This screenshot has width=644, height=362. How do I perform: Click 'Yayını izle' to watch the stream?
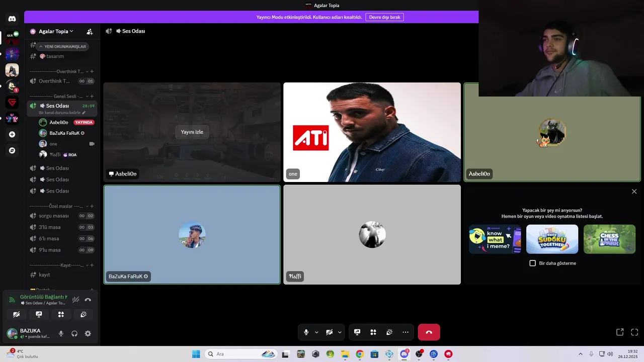coord(192,132)
